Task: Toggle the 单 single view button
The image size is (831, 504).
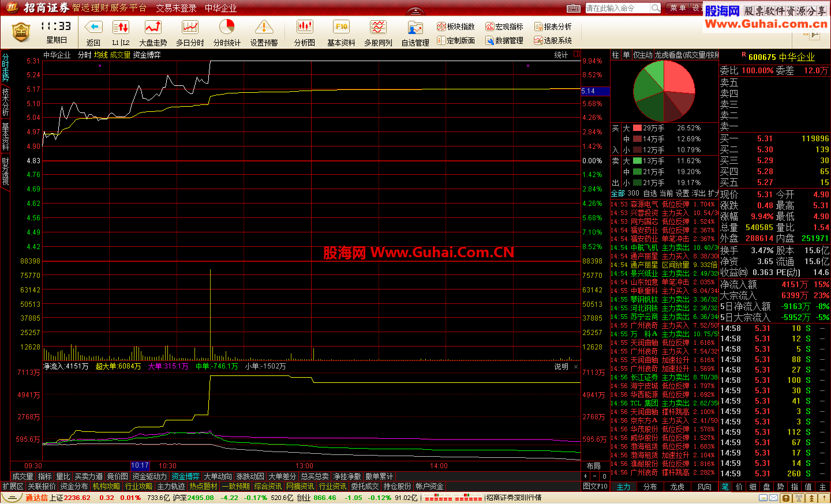Action: (x=626, y=55)
